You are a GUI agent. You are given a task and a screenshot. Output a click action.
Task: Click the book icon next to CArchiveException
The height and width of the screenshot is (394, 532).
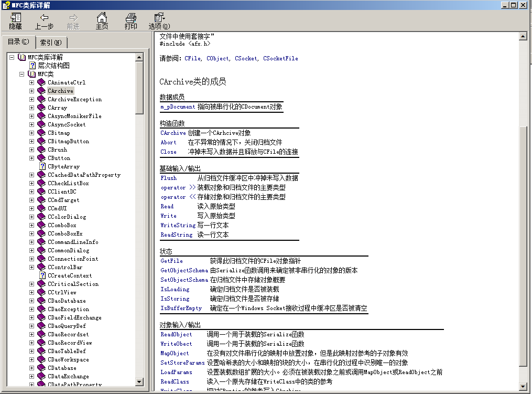[41, 99]
